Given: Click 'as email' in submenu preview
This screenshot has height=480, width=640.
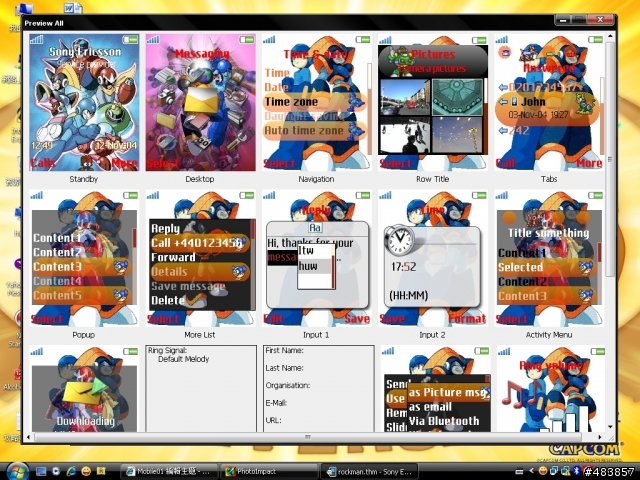Looking at the screenshot, I should tap(430, 407).
